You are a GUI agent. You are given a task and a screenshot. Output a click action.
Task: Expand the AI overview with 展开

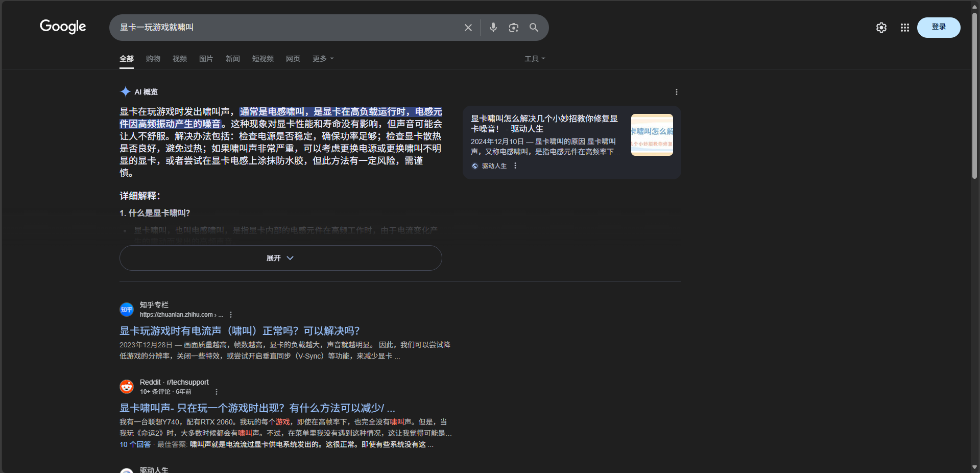tap(280, 258)
